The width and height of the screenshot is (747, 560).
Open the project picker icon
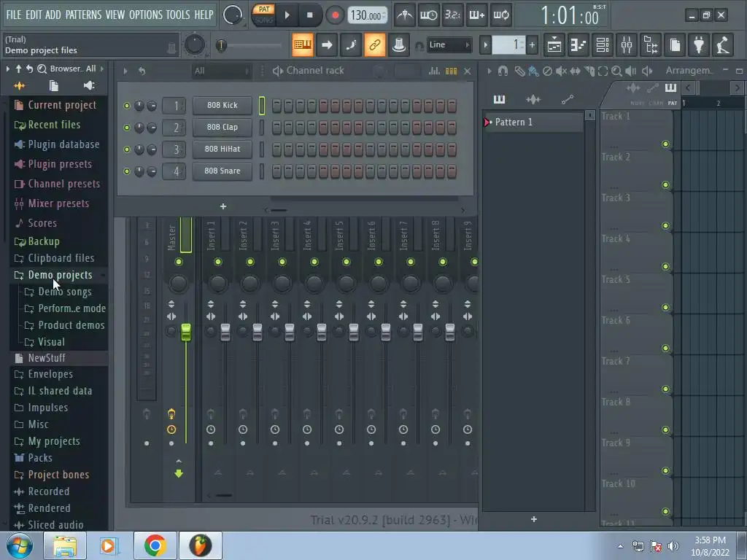coord(675,45)
